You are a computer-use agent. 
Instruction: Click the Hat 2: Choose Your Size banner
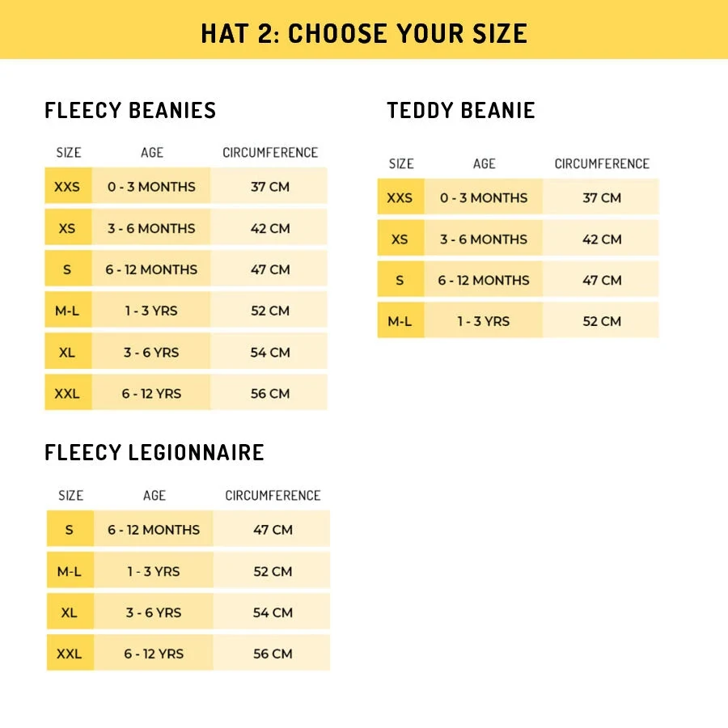coord(364,33)
